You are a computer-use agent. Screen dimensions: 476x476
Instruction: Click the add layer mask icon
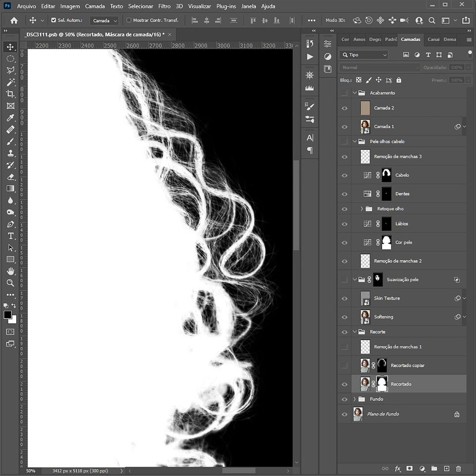tap(410, 468)
